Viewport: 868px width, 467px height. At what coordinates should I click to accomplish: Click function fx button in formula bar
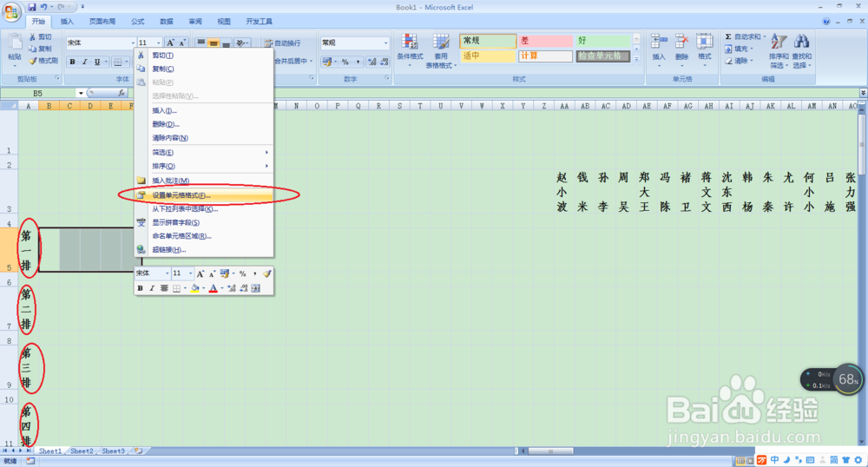pos(122,93)
